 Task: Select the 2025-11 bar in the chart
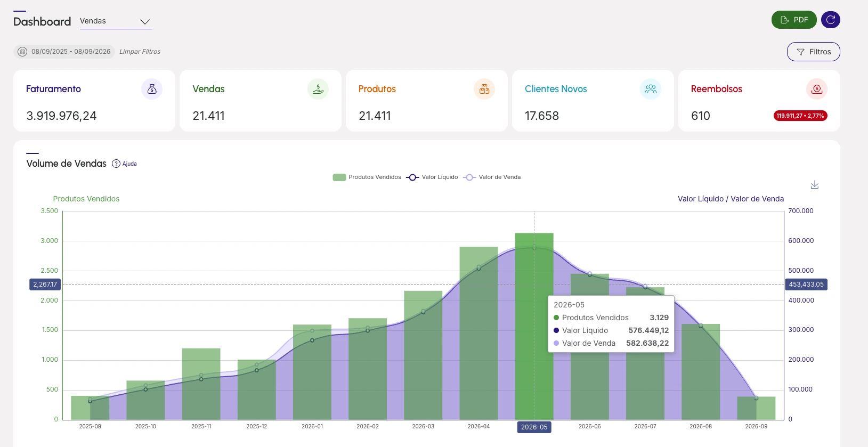tap(201, 384)
